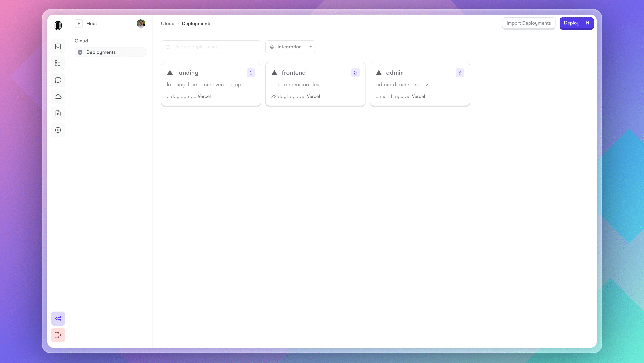Click the inbox/messages icon in sidebar
This screenshot has width=644, height=363.
[58, 46]
